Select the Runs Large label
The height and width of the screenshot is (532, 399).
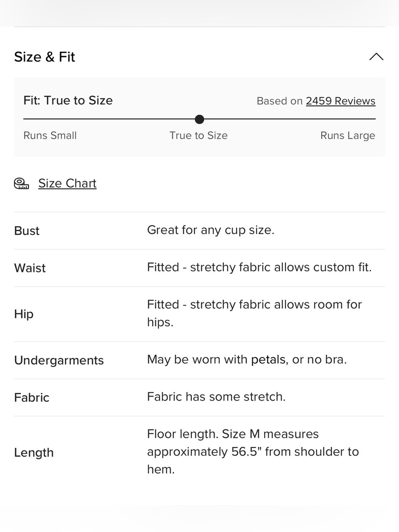tap(348, 136)
